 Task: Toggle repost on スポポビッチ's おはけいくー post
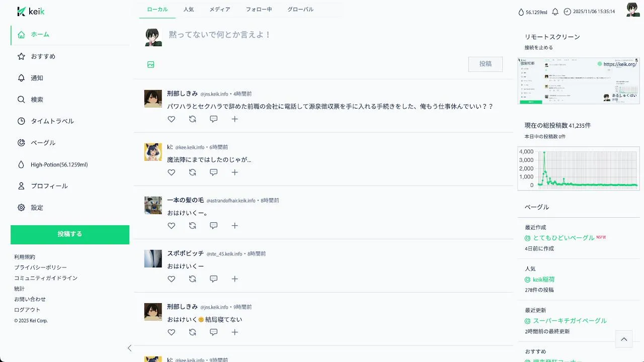(x=192, y=279)
